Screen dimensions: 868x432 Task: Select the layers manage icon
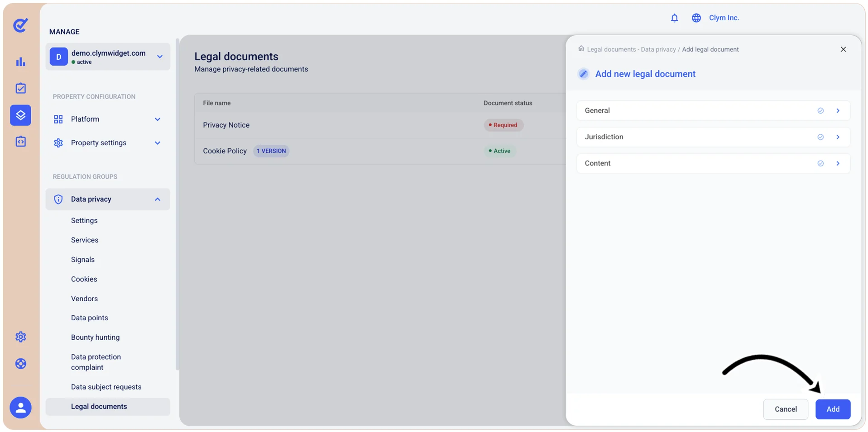point(20,115)
